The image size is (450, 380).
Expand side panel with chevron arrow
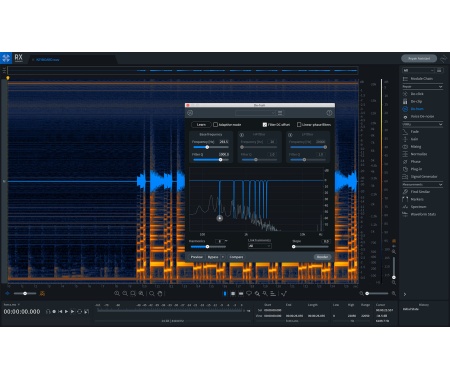pyautogui.click(x=405, y=294)
